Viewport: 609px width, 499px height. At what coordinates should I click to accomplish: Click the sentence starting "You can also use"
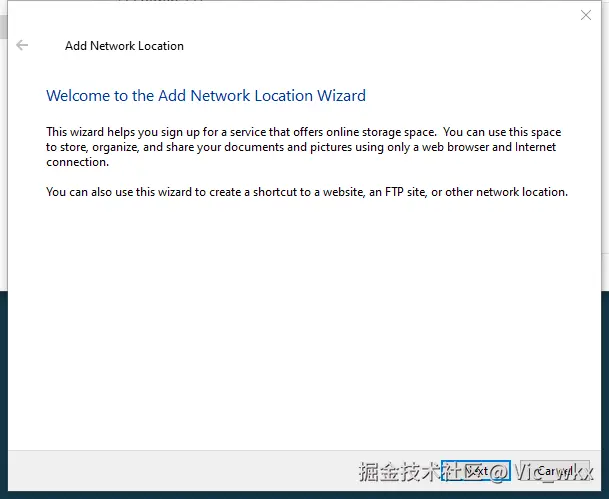pyautogui.click(x=306, y=191)
